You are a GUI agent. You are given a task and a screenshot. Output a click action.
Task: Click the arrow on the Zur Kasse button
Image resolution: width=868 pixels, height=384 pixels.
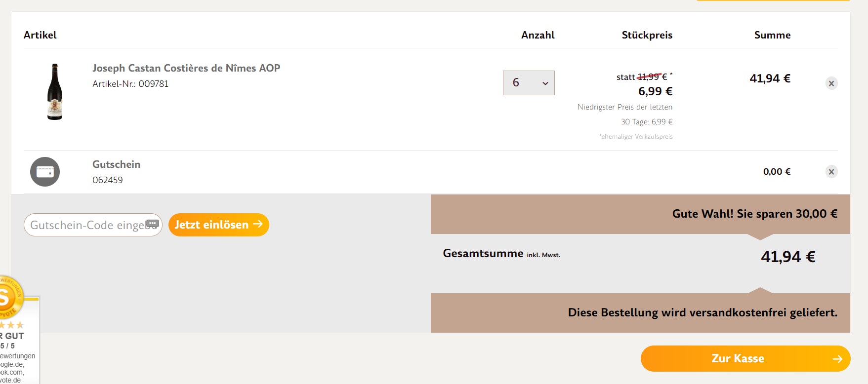pyautogui.click(x=837, y=359)
